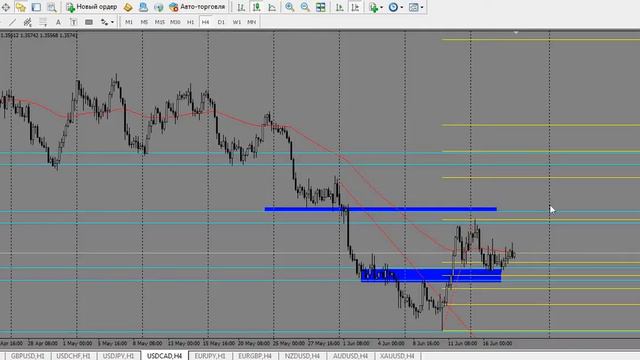Open the USDCHF,H1 chart tab
This screenshot has width=640, height=360.
73,356
